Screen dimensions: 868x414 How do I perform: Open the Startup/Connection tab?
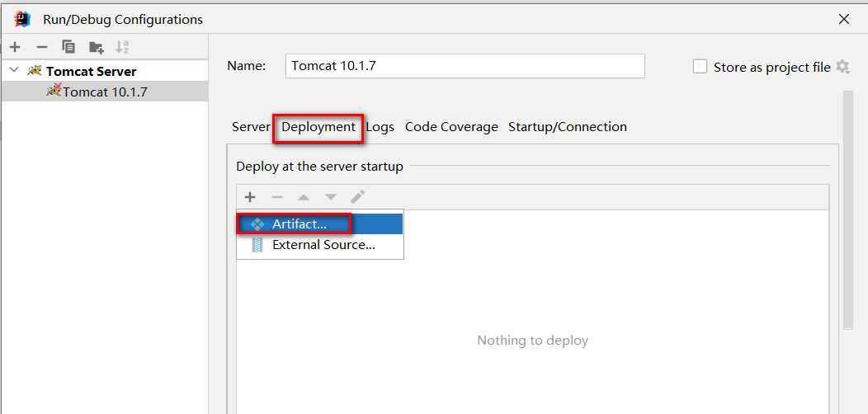(x=568, y=127)
